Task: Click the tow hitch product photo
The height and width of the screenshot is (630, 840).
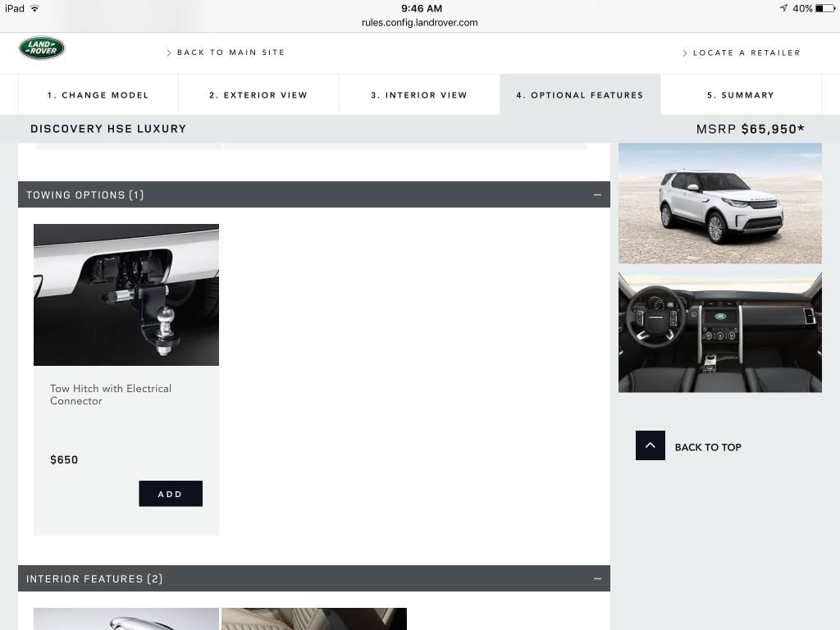Action: click(x=126, y=294)
